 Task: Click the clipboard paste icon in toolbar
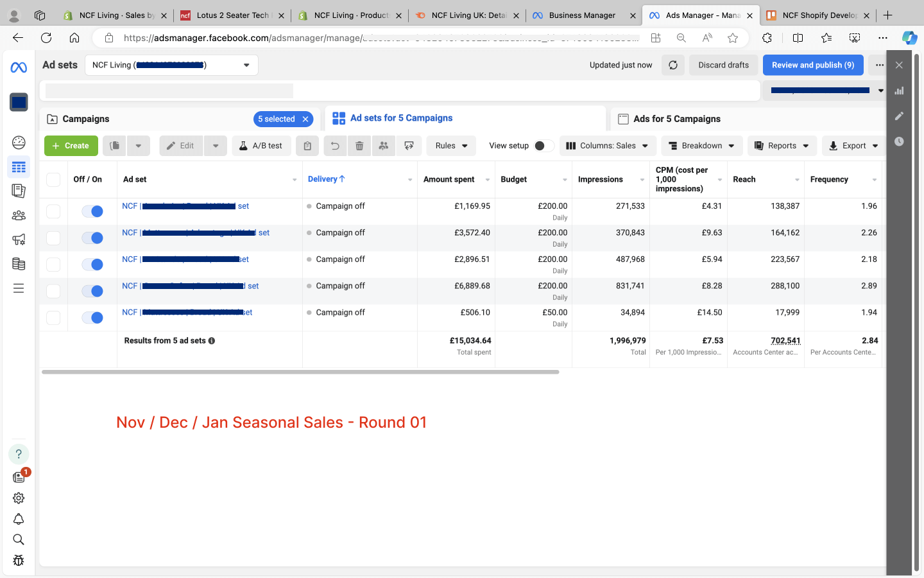point(307,146)
